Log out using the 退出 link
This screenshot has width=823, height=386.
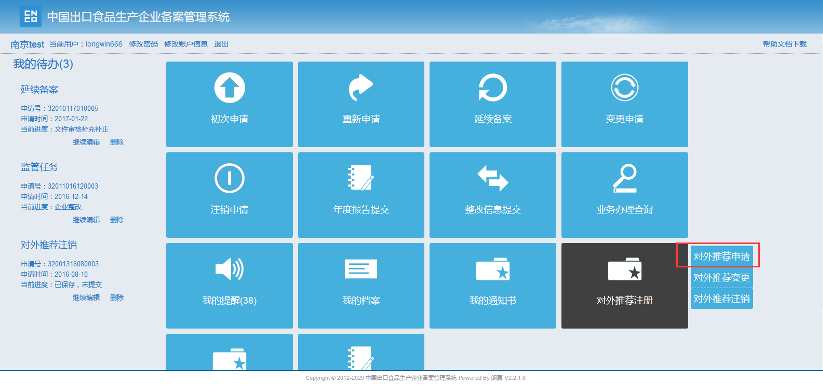[x=221, y=44]
